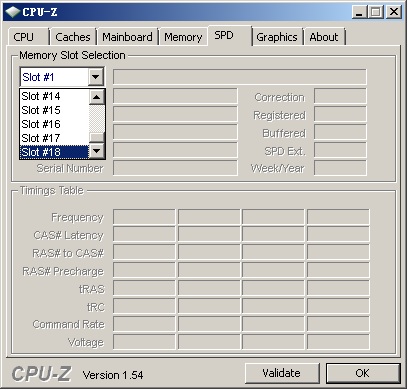This screenshot has height=390, width=408.
Task: Click the SPD Ext. field
Action: (340, 150)
